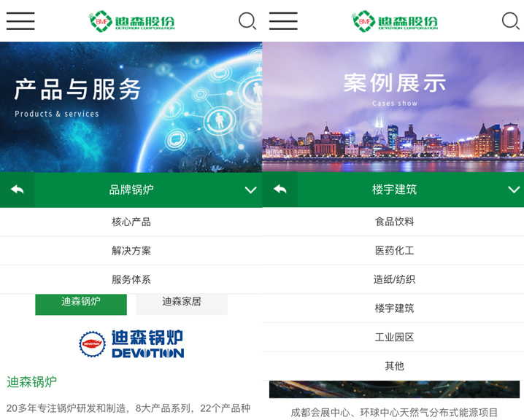Viewport: 524px width, 420px height.
Task: Choose 造纸/纺织 case category
Action: point(393,279)
